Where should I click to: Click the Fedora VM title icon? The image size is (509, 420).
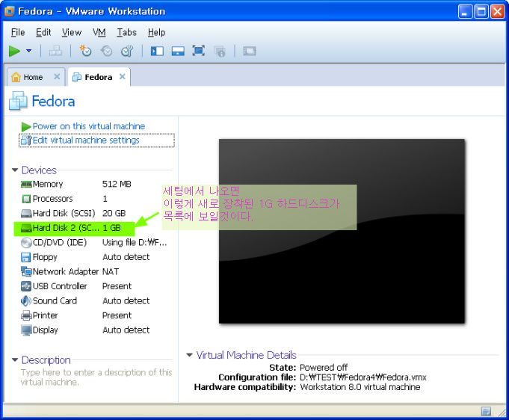point(19,101)
